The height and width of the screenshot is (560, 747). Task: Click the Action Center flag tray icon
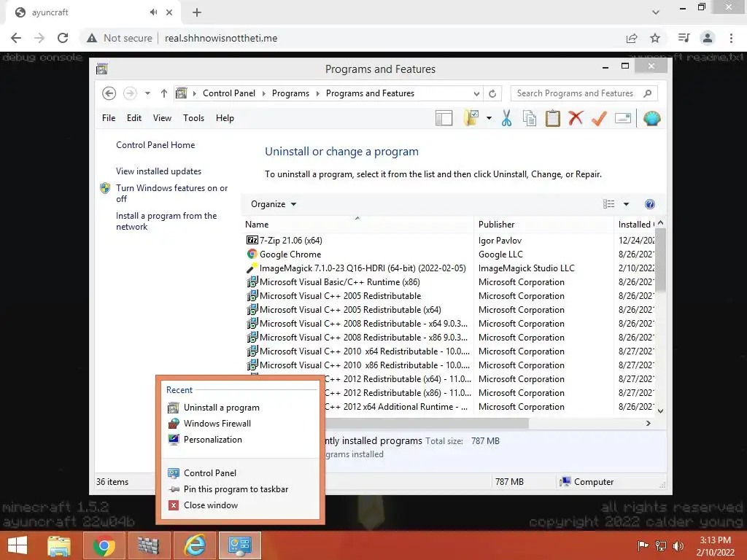point(643,545)
